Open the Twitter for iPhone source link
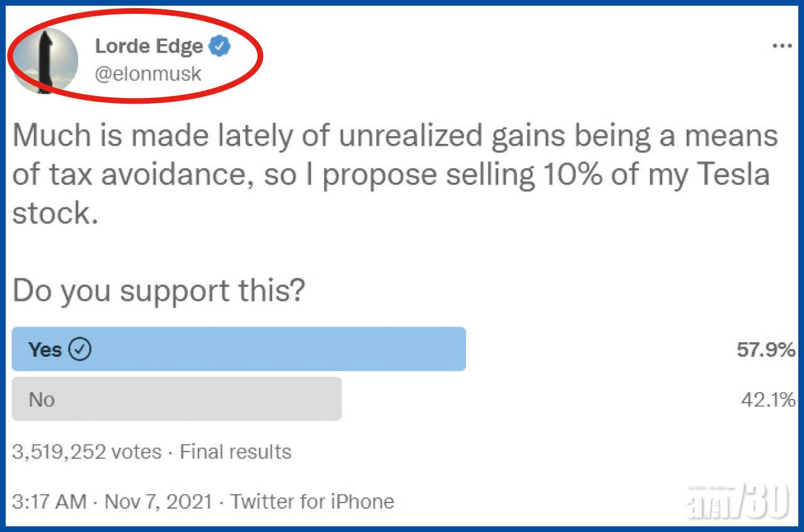 coord(312,501)
